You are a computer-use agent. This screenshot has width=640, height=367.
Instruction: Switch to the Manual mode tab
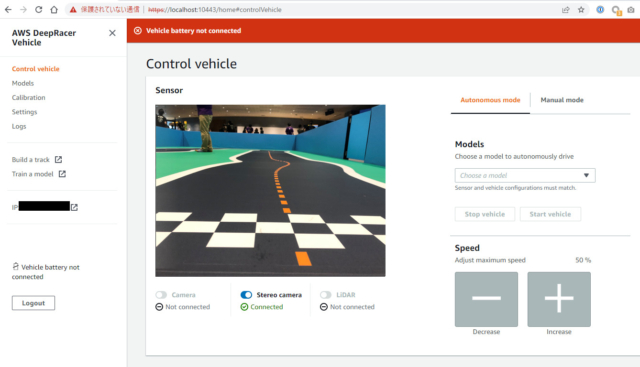coord(562,100)
